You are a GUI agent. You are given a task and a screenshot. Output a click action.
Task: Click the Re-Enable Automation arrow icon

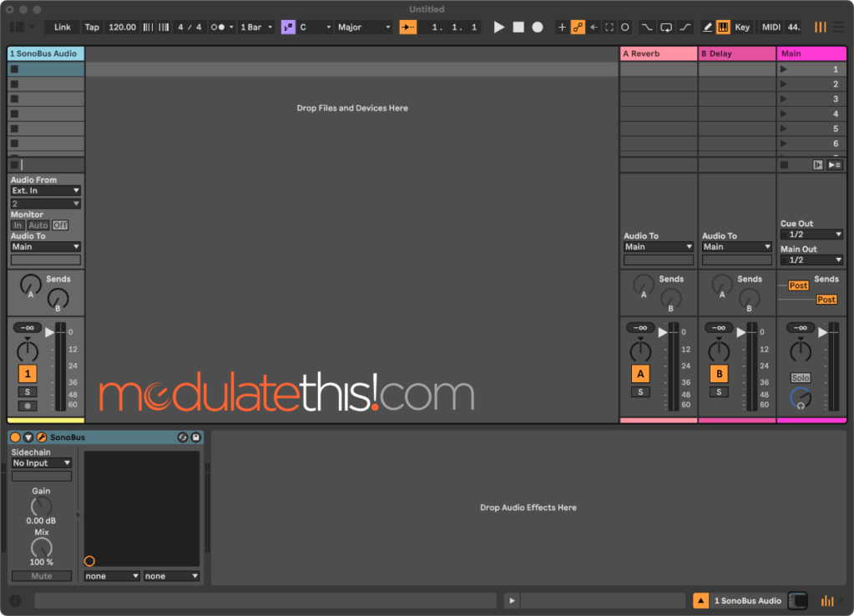tap(594, 27)
